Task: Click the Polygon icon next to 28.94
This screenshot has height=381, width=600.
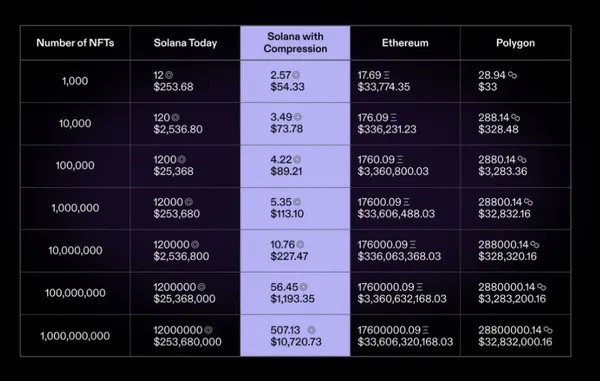Action: click(x=512, y=75)
